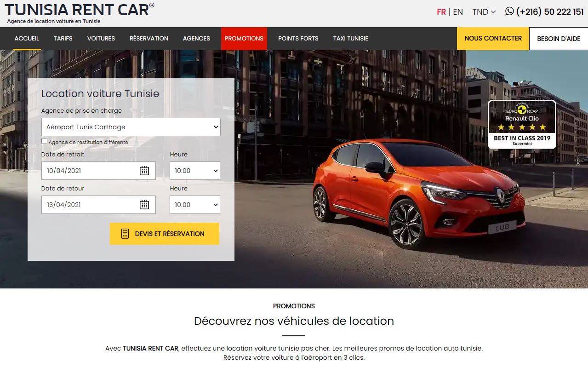Go to the Accueil menu item
This screenshot has height=380, width=588.
[x=27, y=39]
